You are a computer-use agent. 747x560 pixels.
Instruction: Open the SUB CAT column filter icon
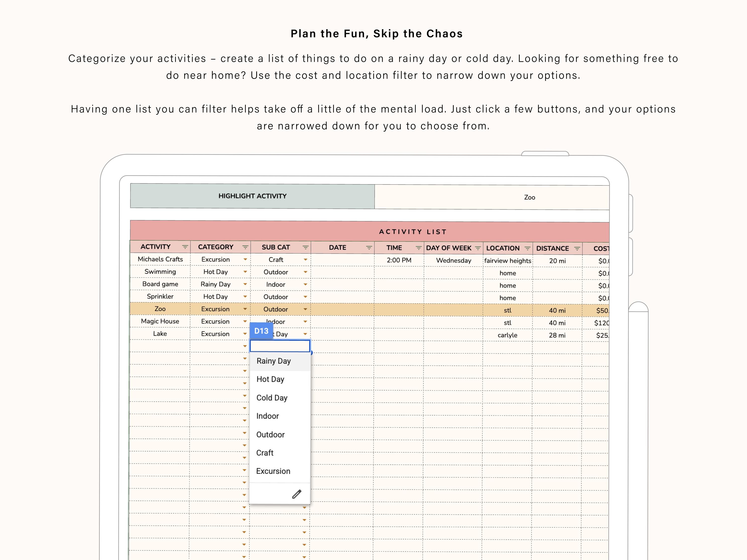tap(305, 248)
